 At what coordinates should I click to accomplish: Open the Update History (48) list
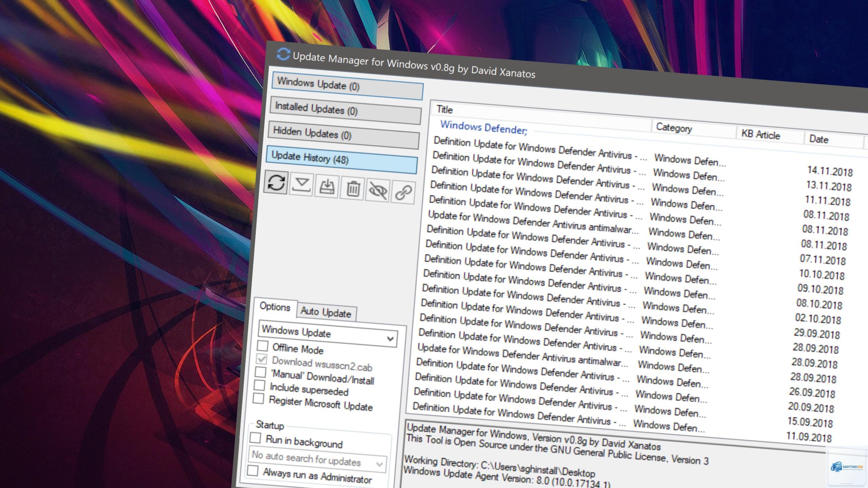click(342, 159)
